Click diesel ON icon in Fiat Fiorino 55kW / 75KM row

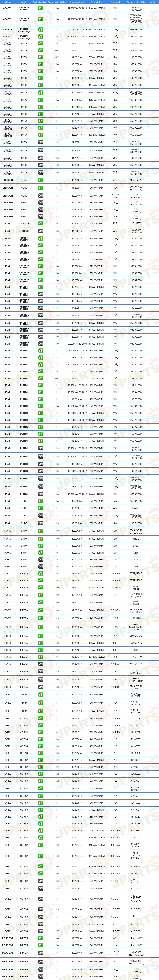[41, 231]
